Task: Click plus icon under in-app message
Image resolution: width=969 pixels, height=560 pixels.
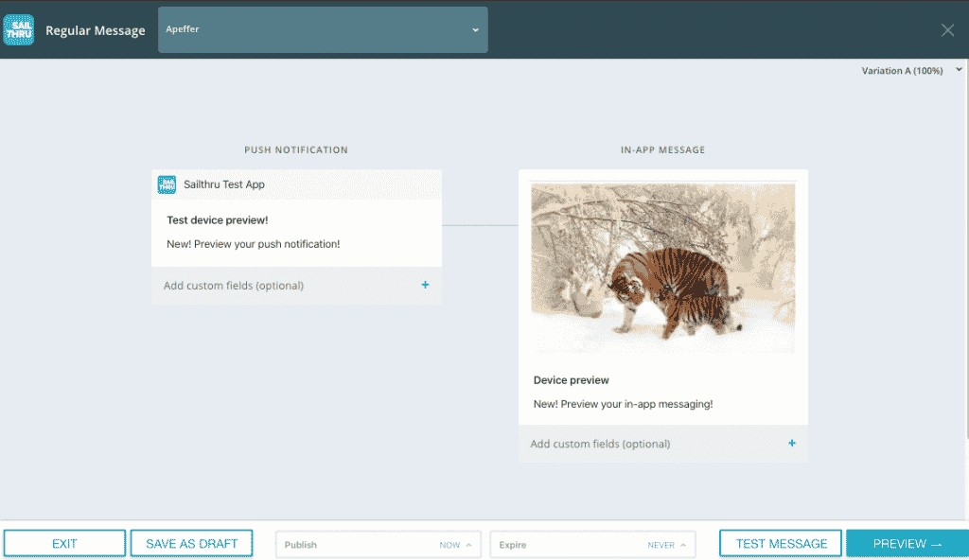Action: (x=792, y=444)
